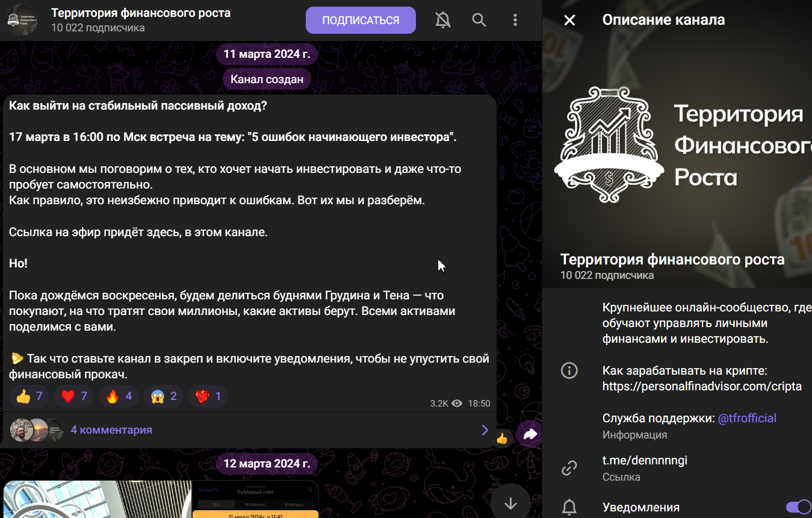Click the post heading about пассивный доход
The height and width of the screenshot is (518, 812).
[138, 105]
